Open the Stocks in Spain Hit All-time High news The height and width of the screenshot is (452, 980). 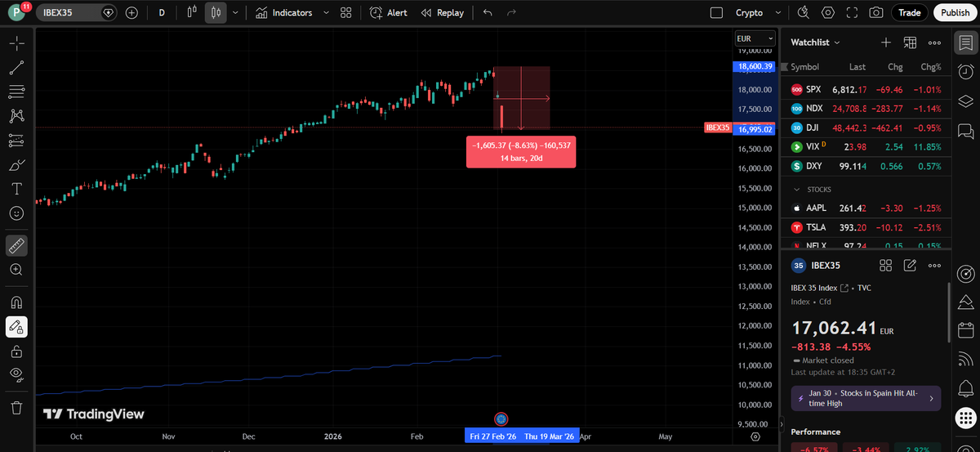pos(866,398)
